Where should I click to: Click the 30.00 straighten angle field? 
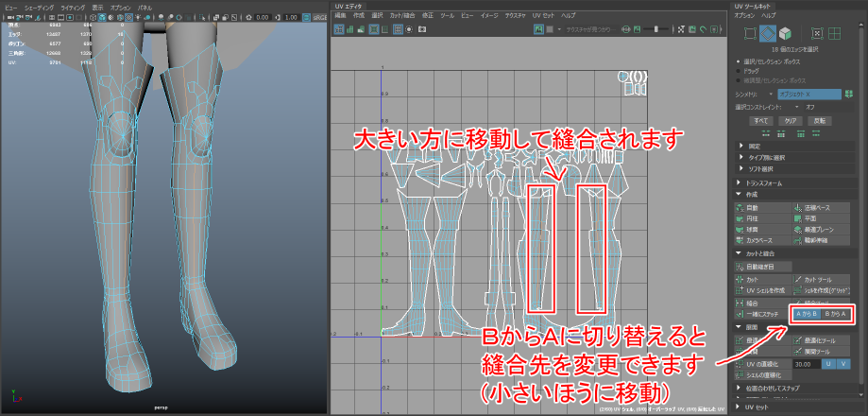pos(806,364)
